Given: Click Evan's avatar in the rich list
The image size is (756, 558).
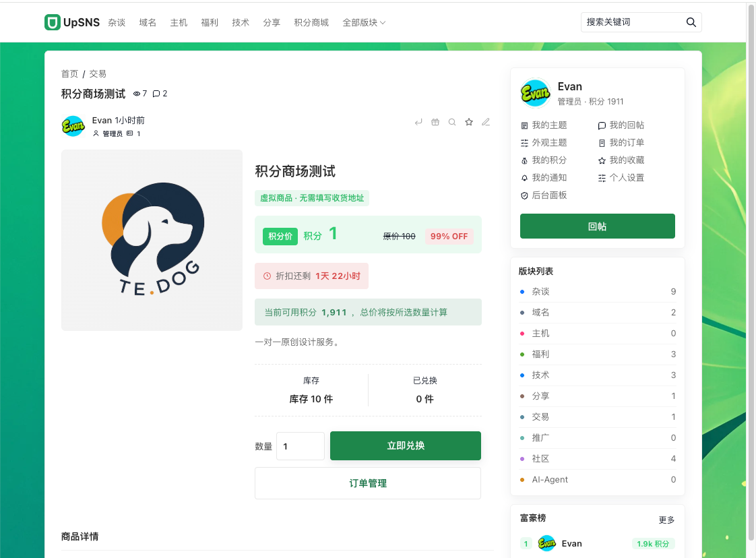Looking at the screenshot, I should pos(546,544).
